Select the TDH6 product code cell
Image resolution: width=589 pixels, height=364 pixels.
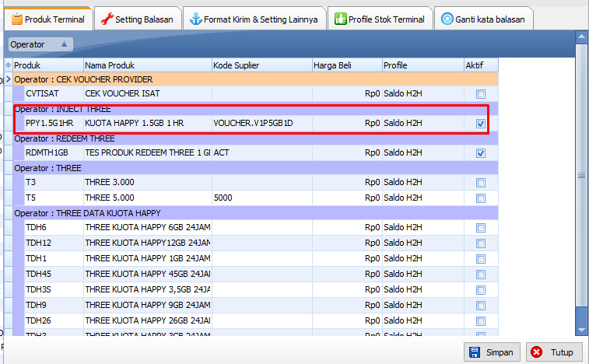tap(54, 227)
